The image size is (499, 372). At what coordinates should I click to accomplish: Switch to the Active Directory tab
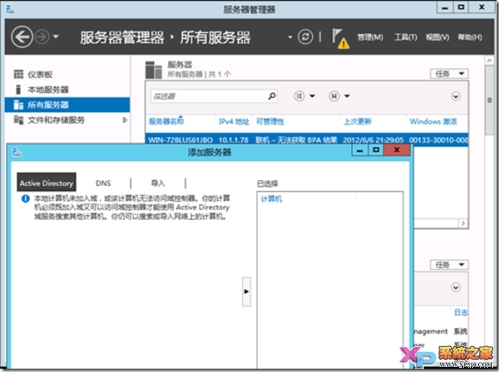coord(46,183)
